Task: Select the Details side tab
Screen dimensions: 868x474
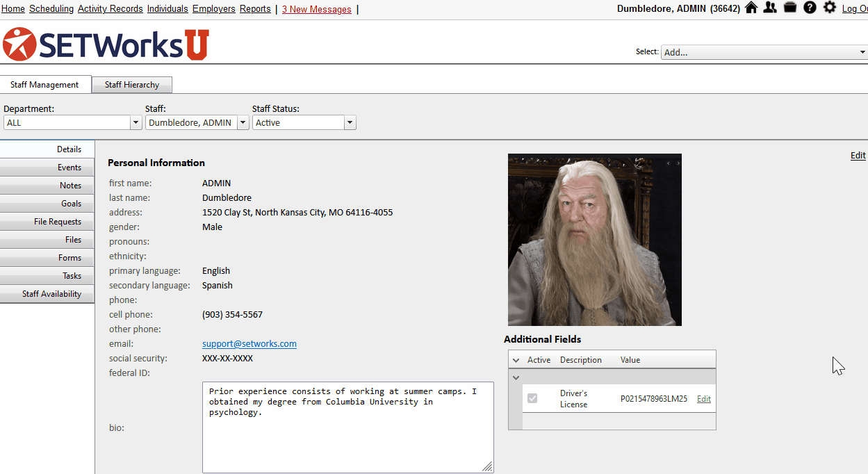Action: [x=47, y=149]
